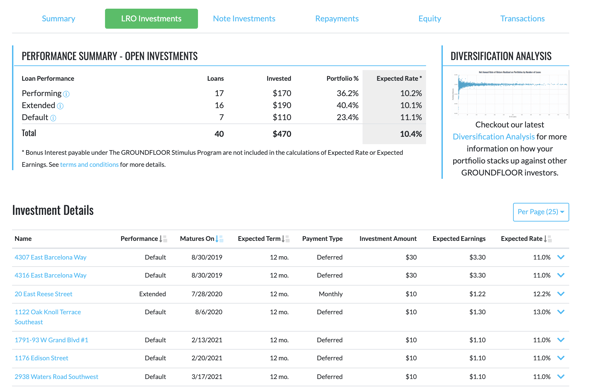
Task: Open the terms and conditions link
Action: (x=89, y=165)
